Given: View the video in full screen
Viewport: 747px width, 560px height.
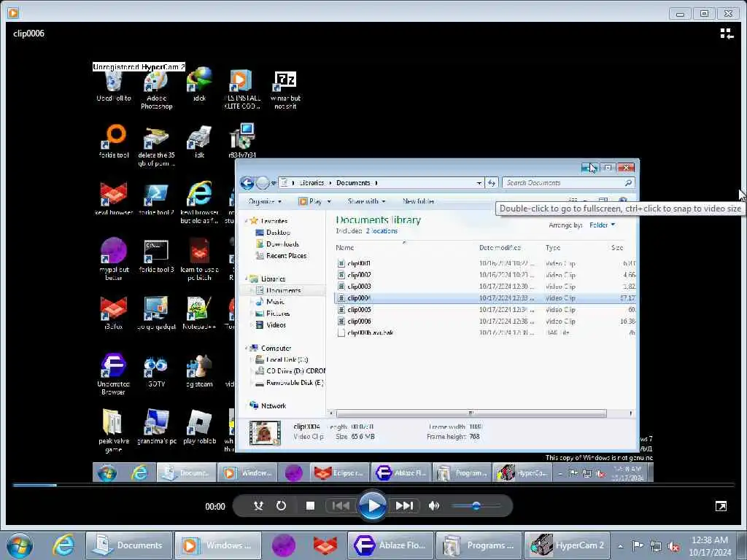Looking at the screenshot, I should point(721,506).
